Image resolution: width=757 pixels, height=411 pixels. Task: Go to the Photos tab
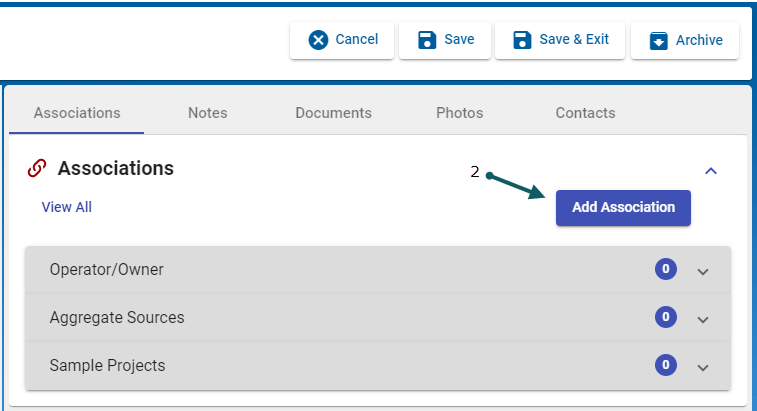click(x=459, y=113)
